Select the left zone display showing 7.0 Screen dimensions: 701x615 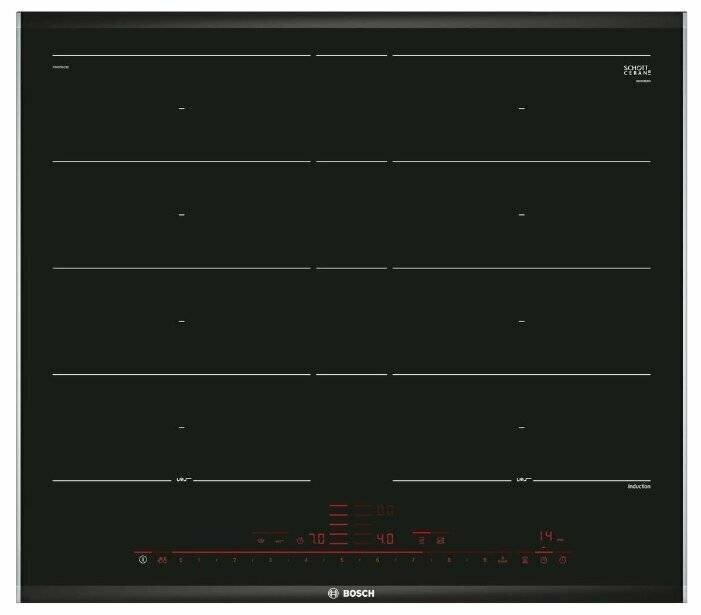pyautogui.click(x=317, y=539)
